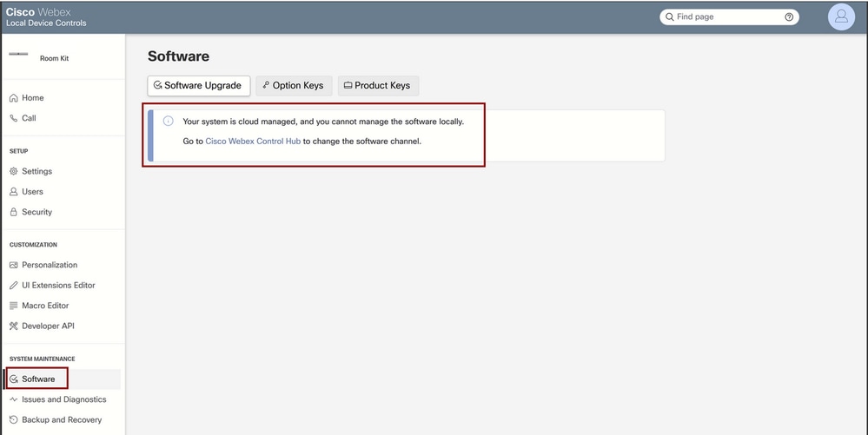Click the Settings gear icon
This screenshot has height=435, width=868.
(x=14, y=172)
